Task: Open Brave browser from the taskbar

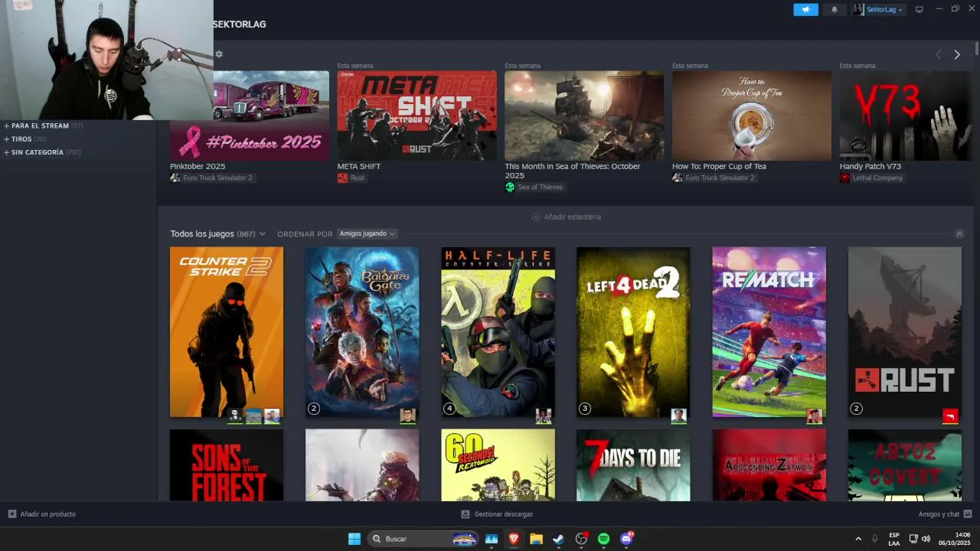Action: point(514,539)
